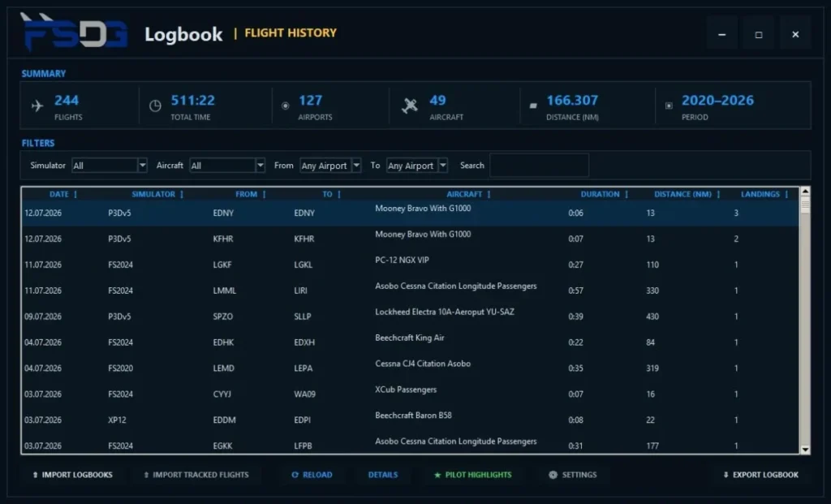Click the Export Logbook download arrow icon

pos(726,475)
